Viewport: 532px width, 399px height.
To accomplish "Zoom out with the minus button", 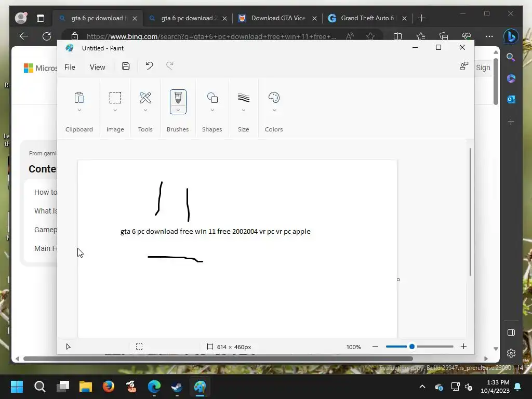I will click(375, 347).
